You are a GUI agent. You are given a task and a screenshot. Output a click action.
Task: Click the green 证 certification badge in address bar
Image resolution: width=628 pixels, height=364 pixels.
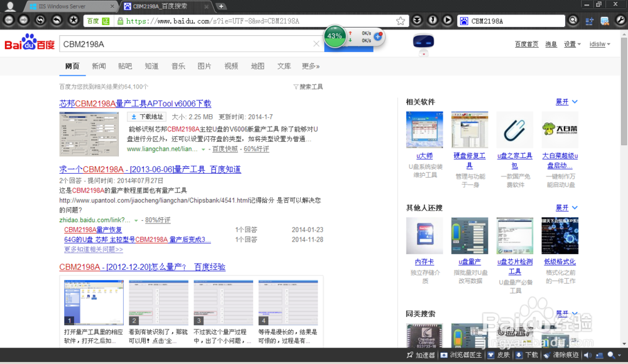point(106,21)
